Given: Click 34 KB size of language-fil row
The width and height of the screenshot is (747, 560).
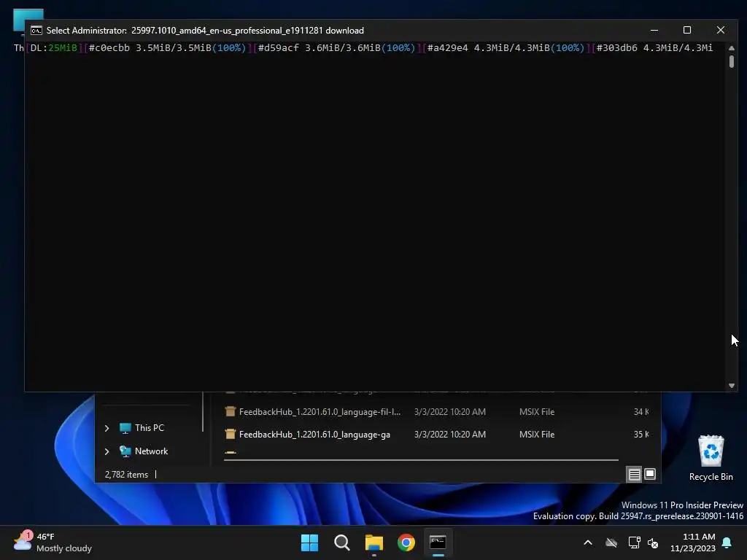Looking at the screenshot, I should (x=641, y=412).
